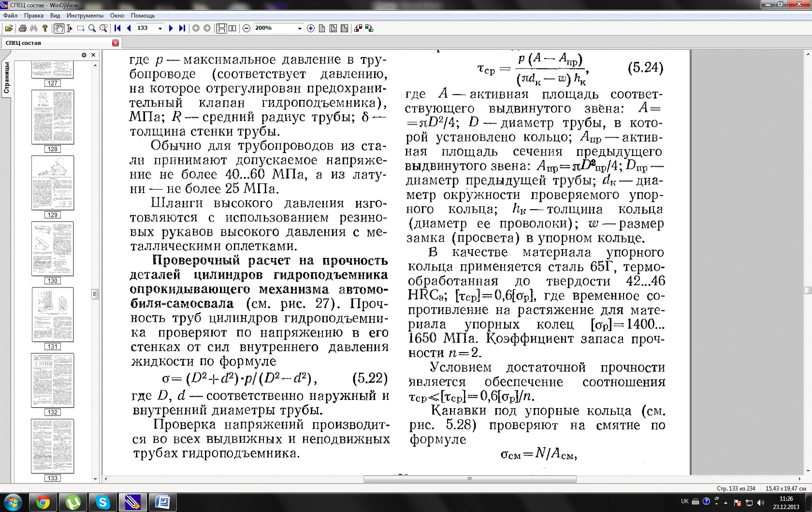Select page 130 thumbnail
The width and height of the screenshot is (812, 512).
pos(52,249)
